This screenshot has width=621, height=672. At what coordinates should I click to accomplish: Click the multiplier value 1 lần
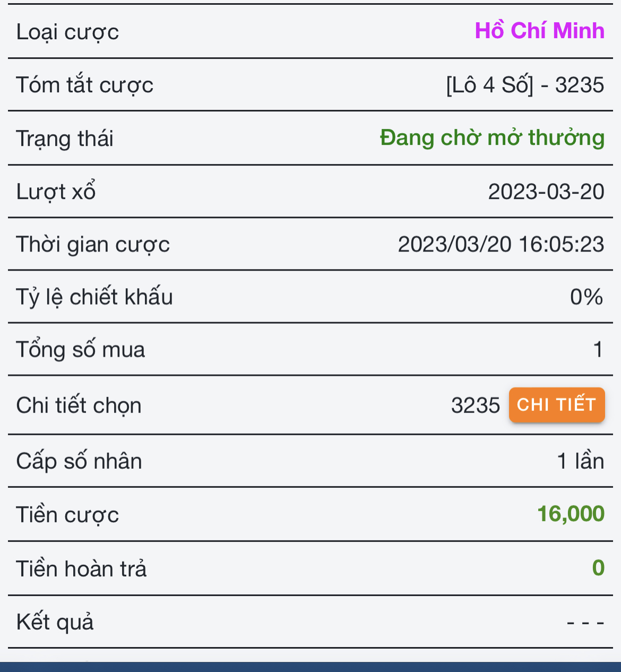coord(580,461)
